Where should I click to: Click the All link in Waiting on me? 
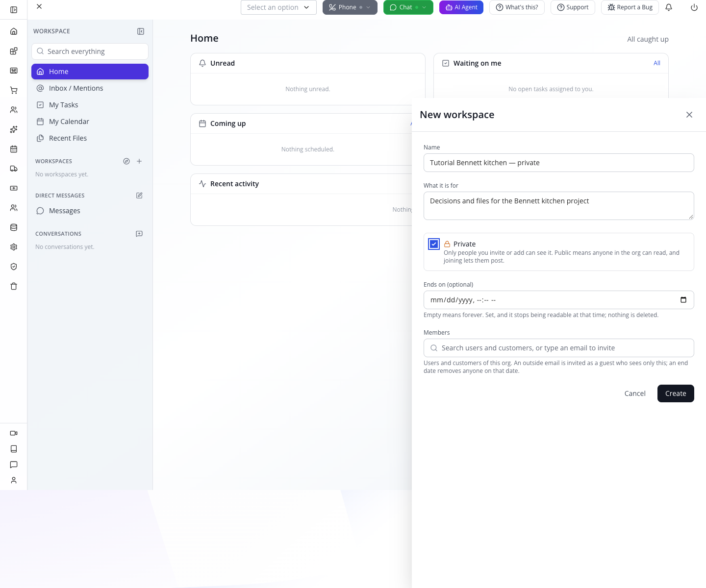tap(657, 63)
